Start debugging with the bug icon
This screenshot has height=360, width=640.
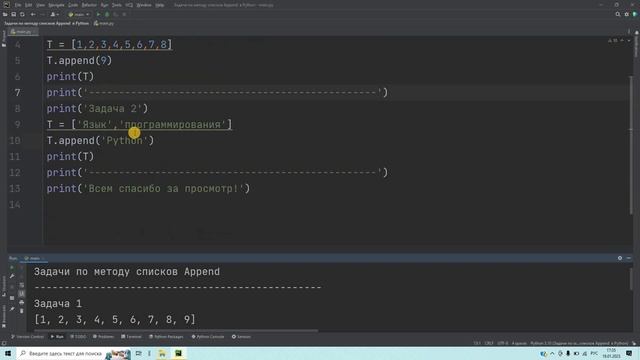click(107, 14)
